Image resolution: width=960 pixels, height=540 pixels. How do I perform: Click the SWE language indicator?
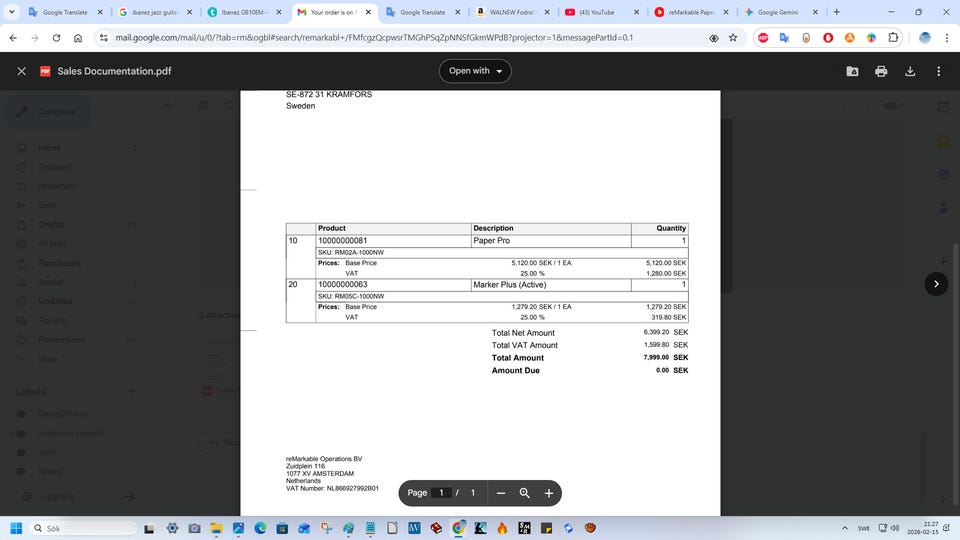[x=864, y=528]
